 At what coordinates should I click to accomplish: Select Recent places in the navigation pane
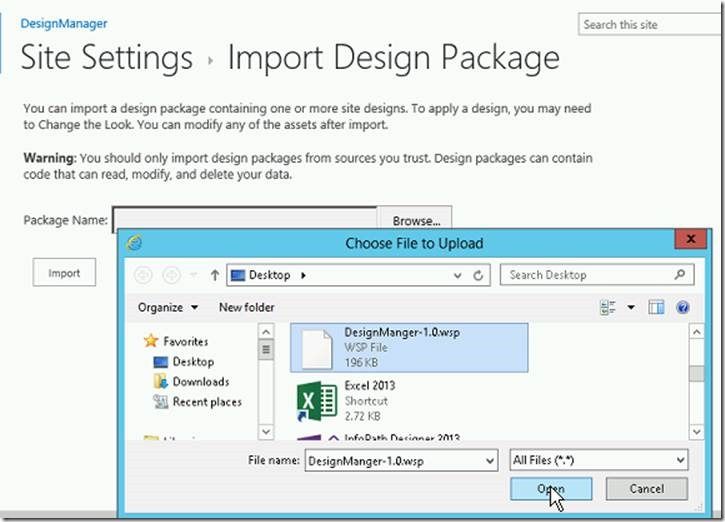coord(207,402)
